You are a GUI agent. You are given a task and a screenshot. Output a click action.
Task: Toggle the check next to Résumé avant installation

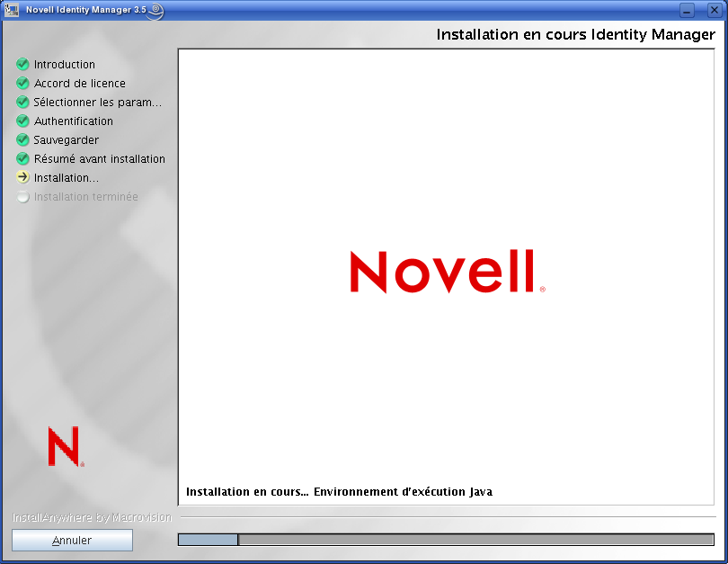tap(22, 158)
